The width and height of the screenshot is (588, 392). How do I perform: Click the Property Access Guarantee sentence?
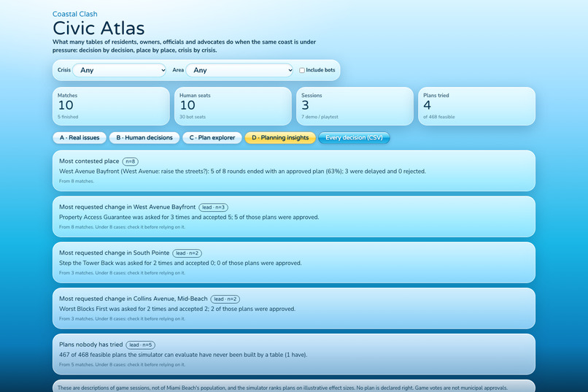[189, 218]
